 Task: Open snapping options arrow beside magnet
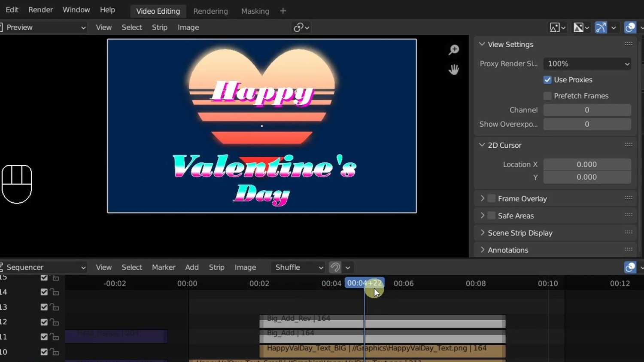pos(348,267)
